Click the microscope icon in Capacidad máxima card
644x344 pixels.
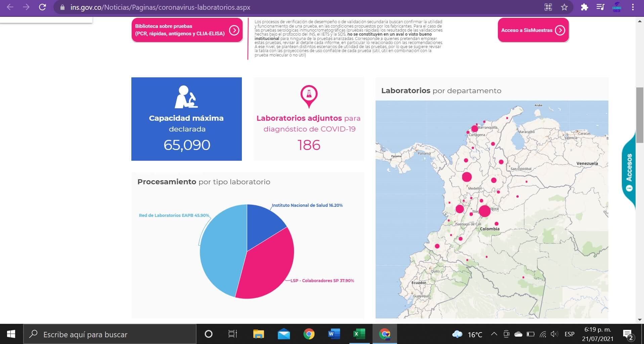tap(186, 97)
